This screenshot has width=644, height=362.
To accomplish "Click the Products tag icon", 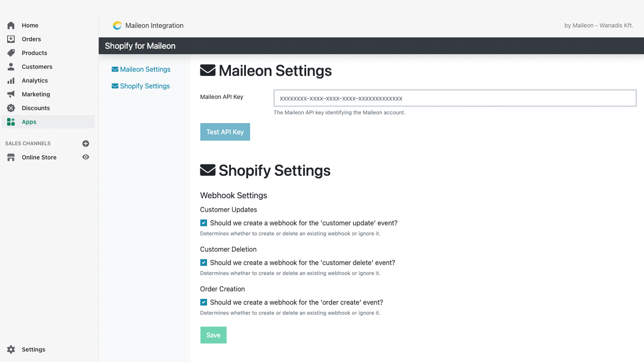I will [x=11, y=53].
